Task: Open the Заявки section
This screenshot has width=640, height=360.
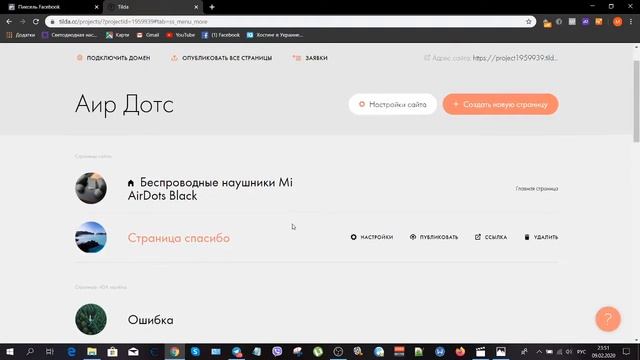Action: click(x=310, y=58)
